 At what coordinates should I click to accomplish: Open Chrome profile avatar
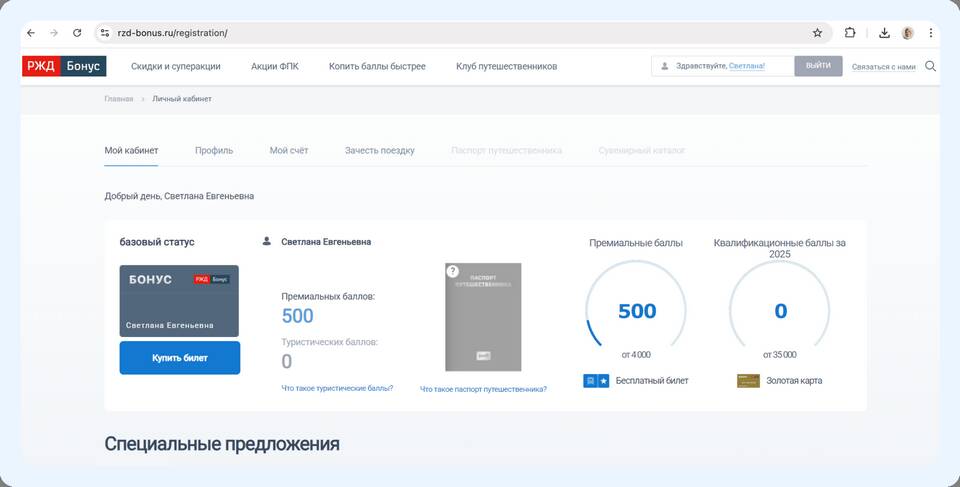[908, 33]
